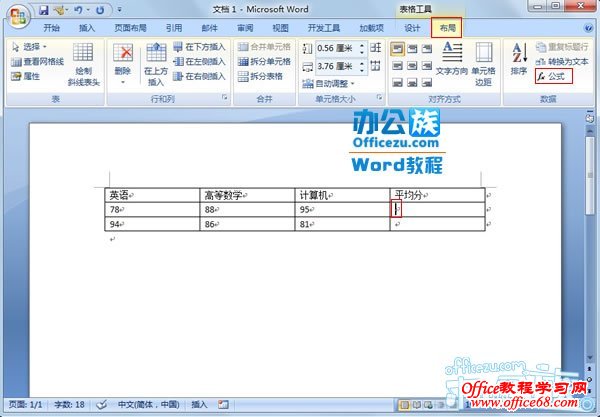Toggle 插入 insert mode in status bar
This screenshot has height=417, width=600.
pos(199,404)
